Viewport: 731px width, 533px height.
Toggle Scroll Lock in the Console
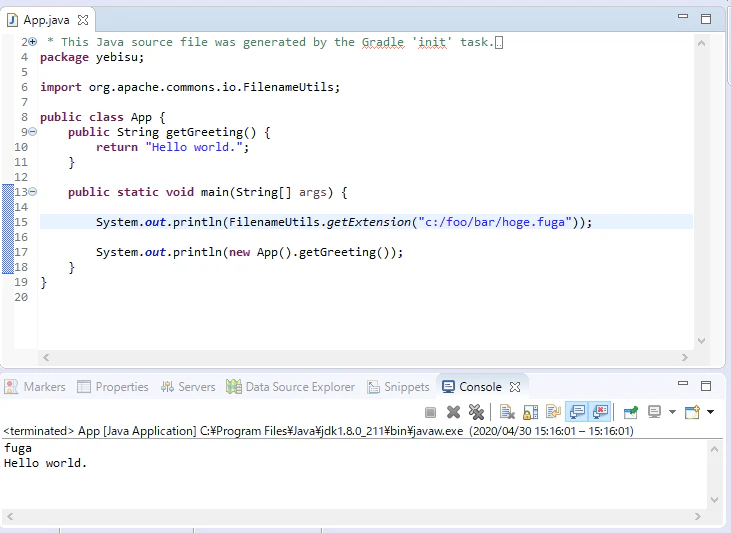click(530, 412)
